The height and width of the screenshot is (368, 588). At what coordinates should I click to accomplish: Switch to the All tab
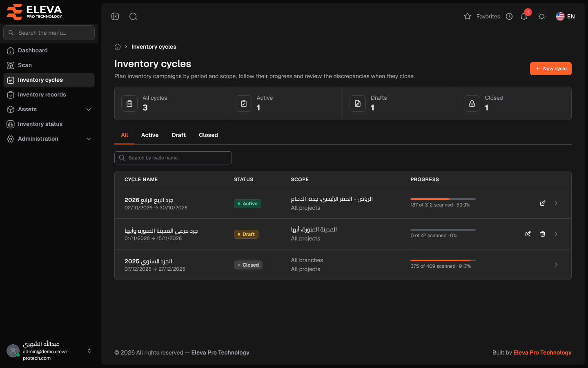(x=125, y=135)
